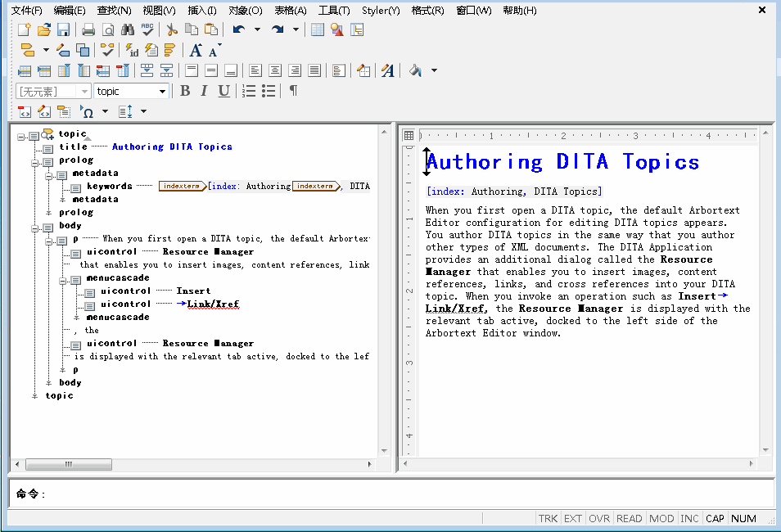The width and height of the screenshot is (781, 532).
Task: Set the Align Center cell option
Action: click(275, 70)
